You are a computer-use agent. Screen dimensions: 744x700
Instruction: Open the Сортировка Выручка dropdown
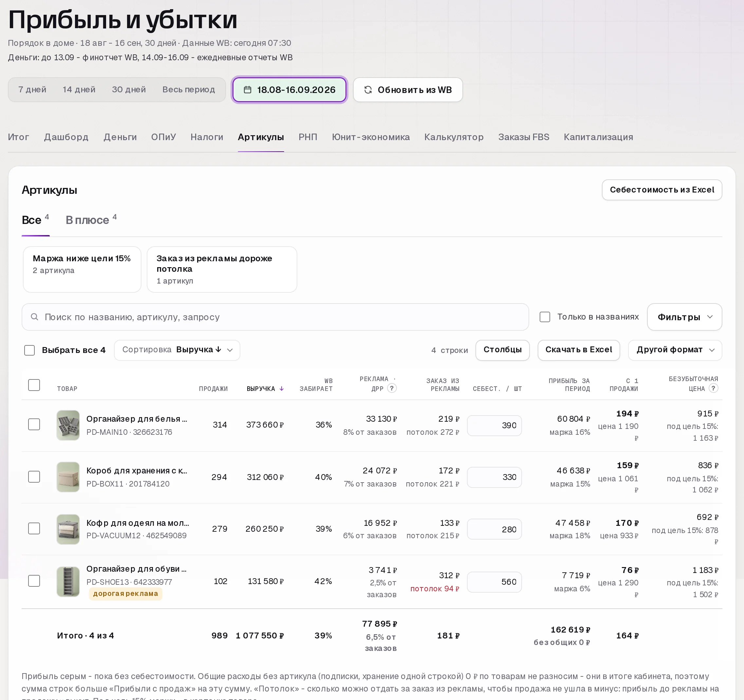(177, 350)
